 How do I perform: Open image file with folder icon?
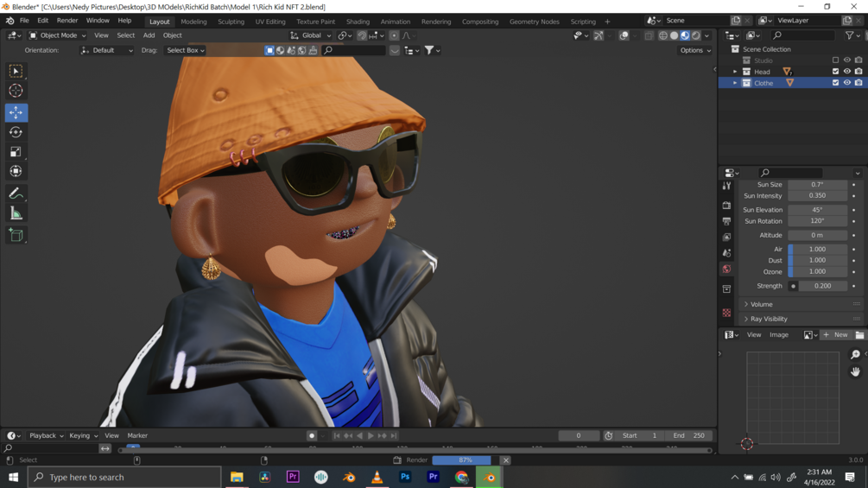(x=859, y=335)
